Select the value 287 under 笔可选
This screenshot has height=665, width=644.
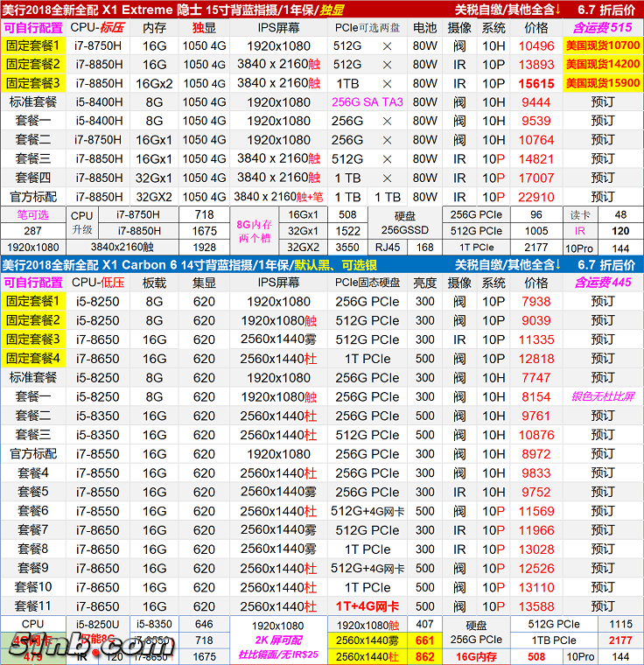[32, 231]
